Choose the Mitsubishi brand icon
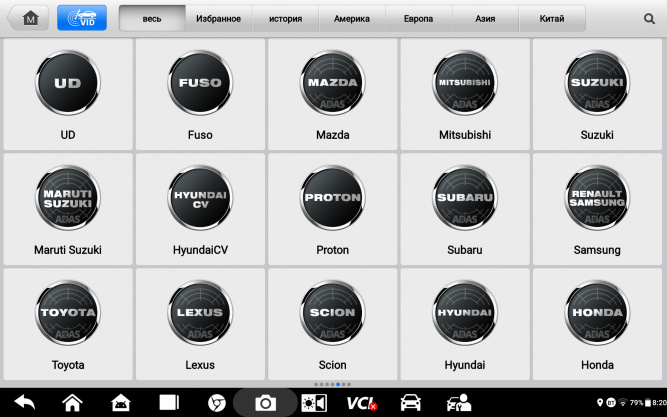The width and height of the screenshot is (667, 417). click(465, 83)
